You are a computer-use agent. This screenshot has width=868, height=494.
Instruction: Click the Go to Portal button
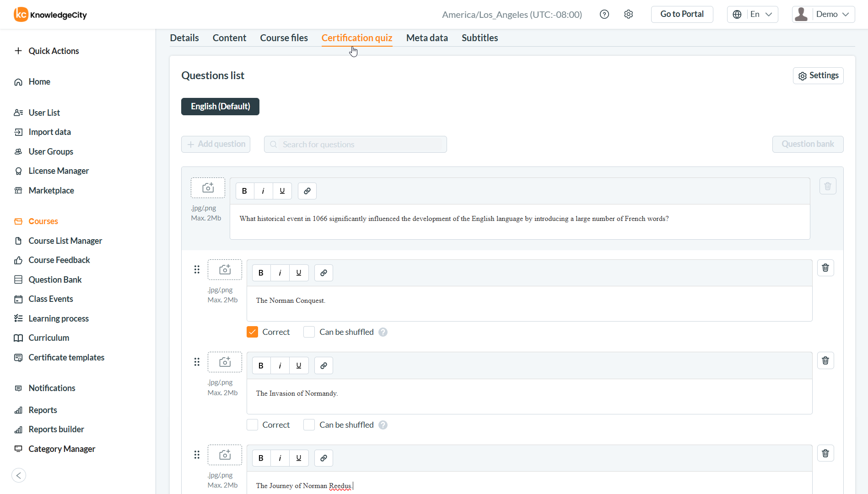682,14
